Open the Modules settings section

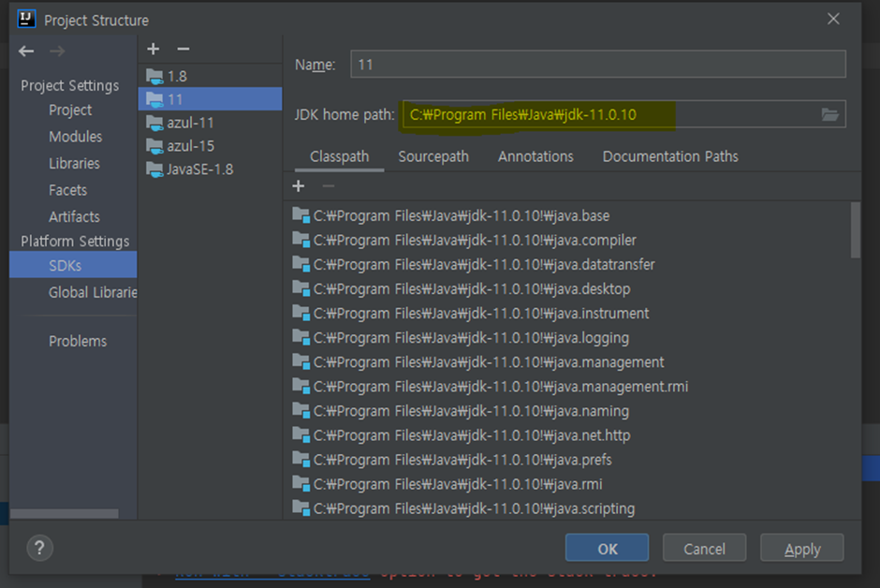click(75, 137)
